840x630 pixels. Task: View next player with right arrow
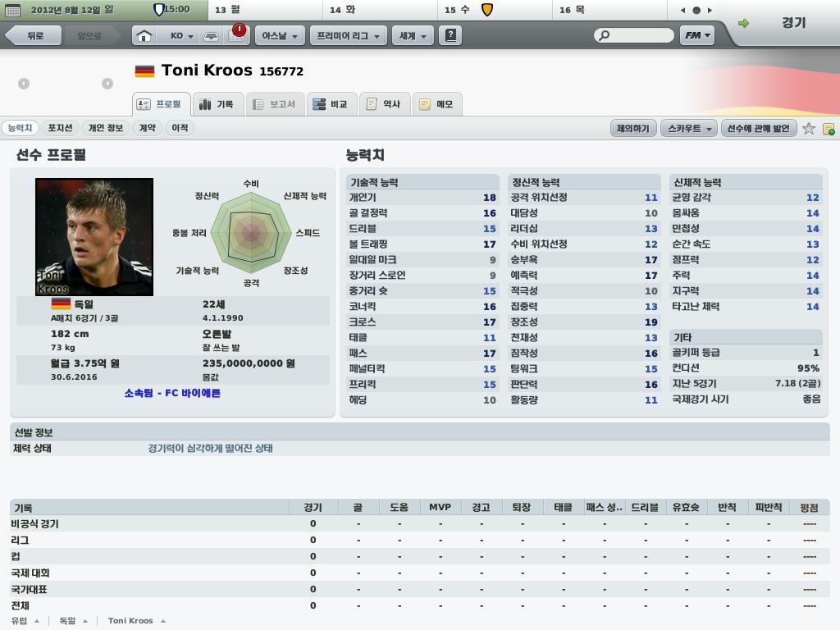pyautogui.click(x=107, y=84)
